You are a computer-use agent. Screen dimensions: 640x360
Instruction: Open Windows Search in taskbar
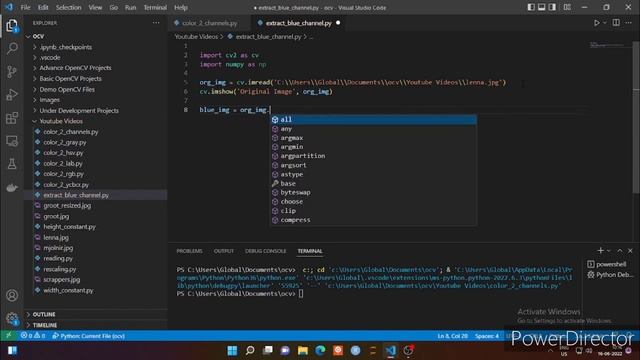250,350
